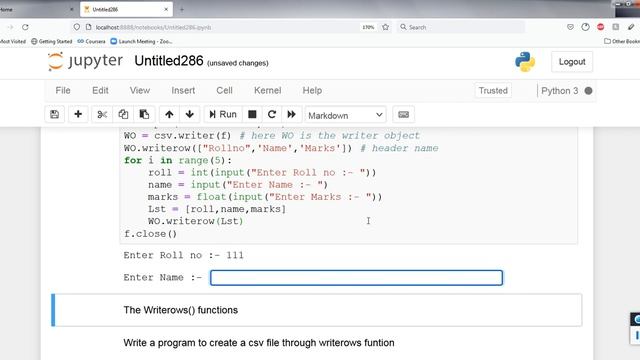This screenshot has width=640, height=360.
Task: Click the browser address bar localhost URL
Action: [x=153, y=27]
